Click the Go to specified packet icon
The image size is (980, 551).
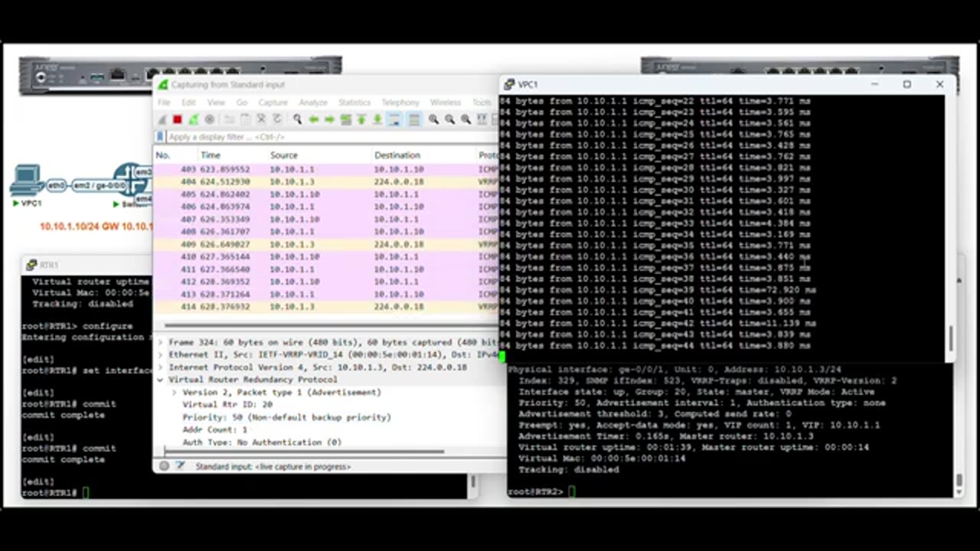(345, 119)
